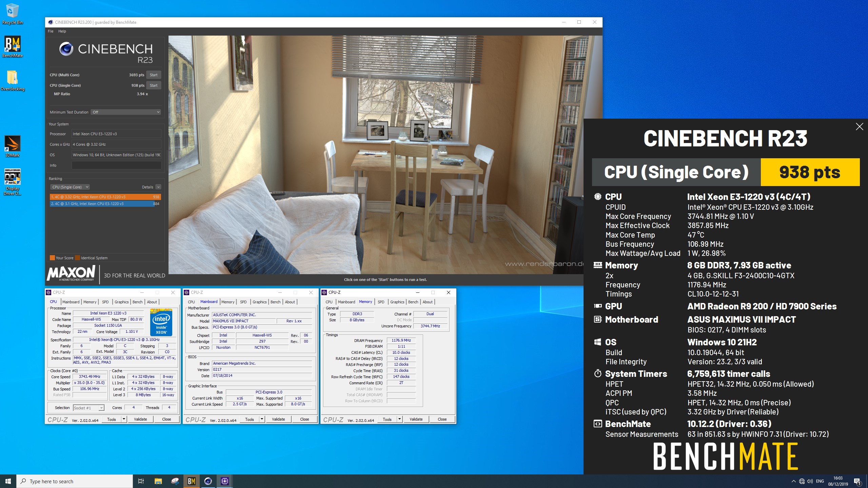
Task: Click the Core Speed value 3743.49 MHz
Action: [x=90, y=377]
